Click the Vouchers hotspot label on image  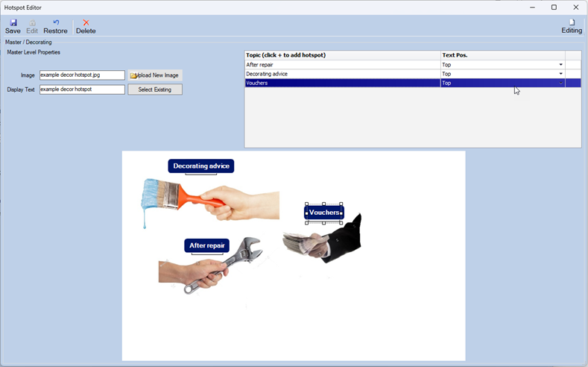[x=324, y=213]
